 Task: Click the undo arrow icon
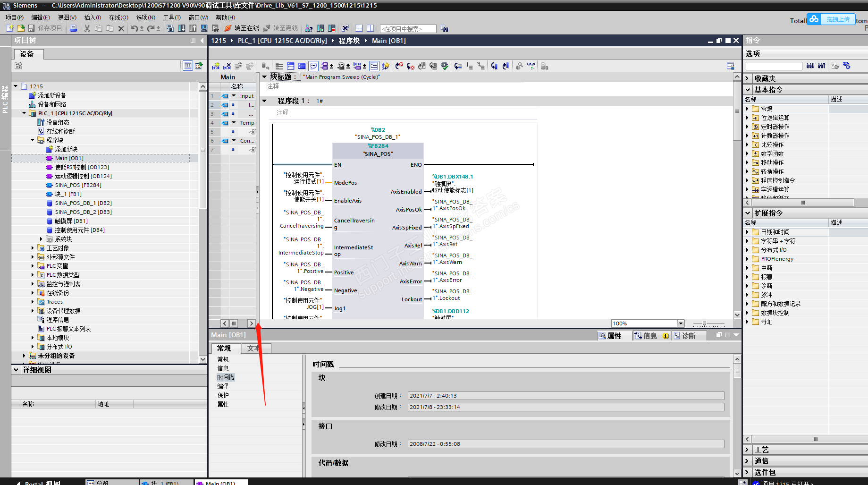134,28
